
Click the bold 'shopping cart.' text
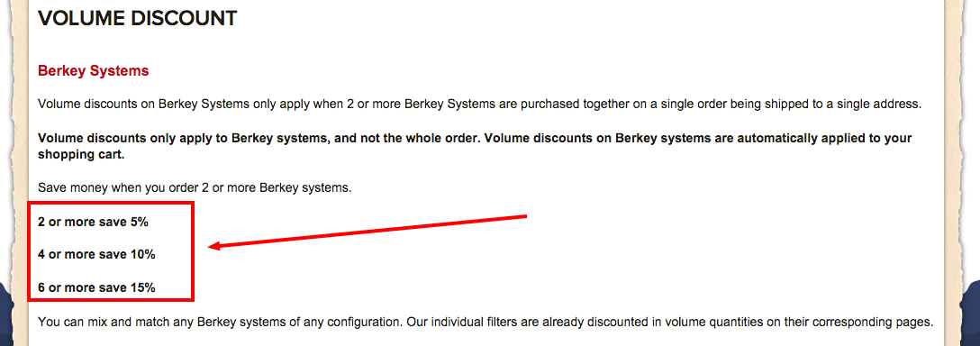(x=81, y=155)
